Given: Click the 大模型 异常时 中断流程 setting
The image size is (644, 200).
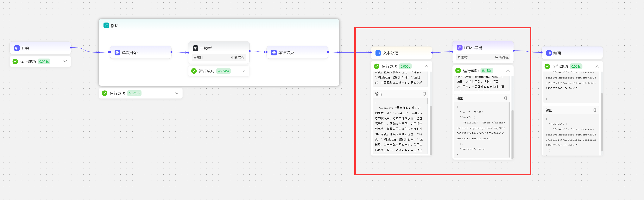Looking at the screenshot, I should (x=219, y=58).
